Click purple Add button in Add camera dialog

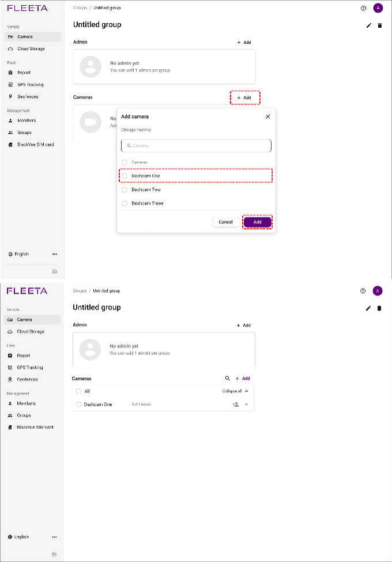coord(257,222)
